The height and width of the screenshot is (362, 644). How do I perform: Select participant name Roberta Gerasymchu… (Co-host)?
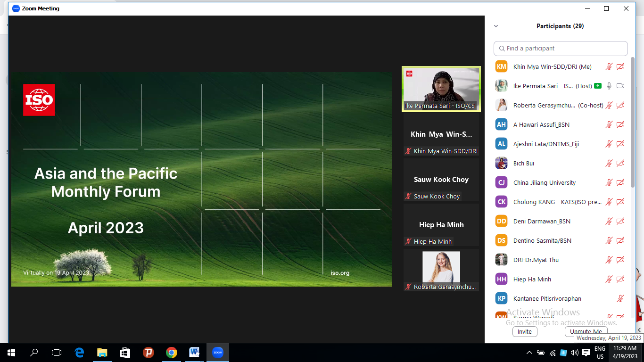[558, 106]
